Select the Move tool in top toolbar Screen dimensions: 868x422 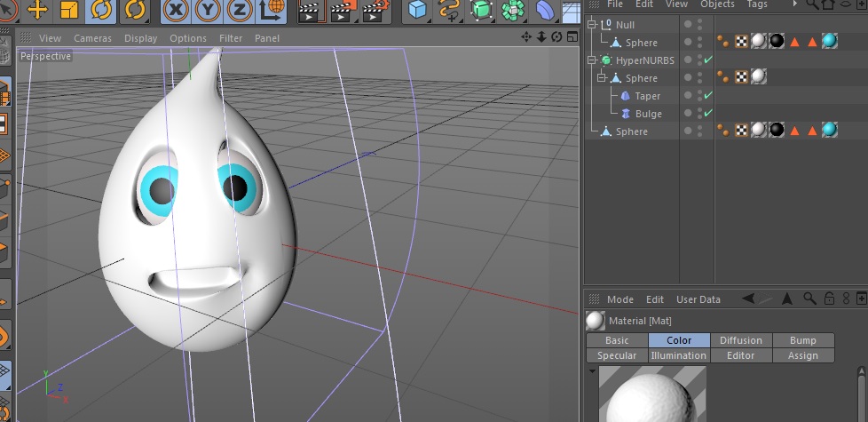(x=37, y=10)
